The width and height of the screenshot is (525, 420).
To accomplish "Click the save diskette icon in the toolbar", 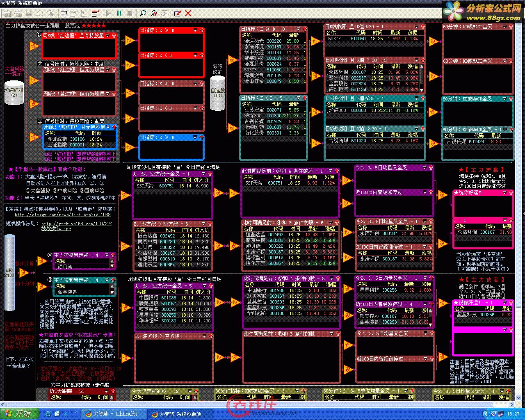I will pos(29,14).
